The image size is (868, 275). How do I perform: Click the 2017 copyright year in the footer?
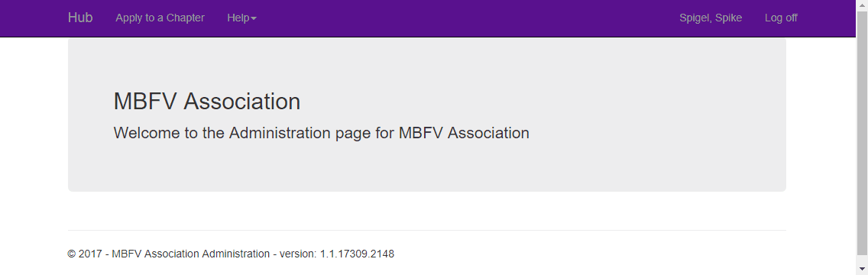click(x=90, y=254)
